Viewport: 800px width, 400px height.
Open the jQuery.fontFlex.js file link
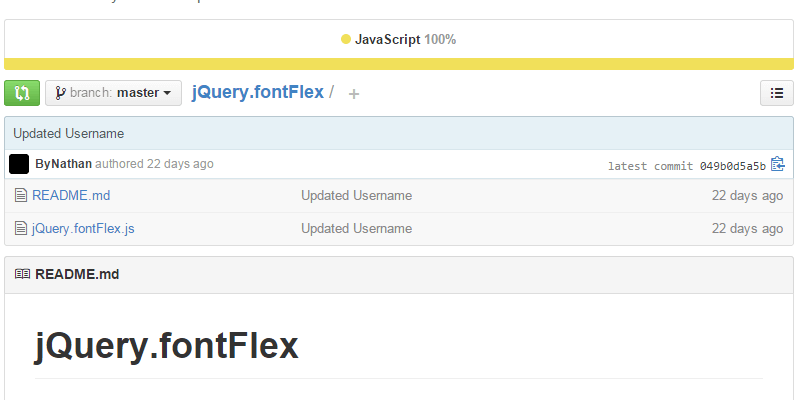click(x=83, y=229)
